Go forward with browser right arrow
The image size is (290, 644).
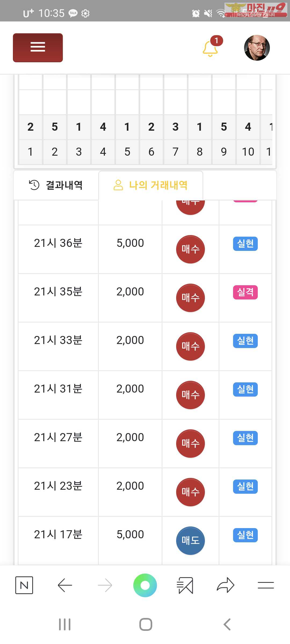105,585
